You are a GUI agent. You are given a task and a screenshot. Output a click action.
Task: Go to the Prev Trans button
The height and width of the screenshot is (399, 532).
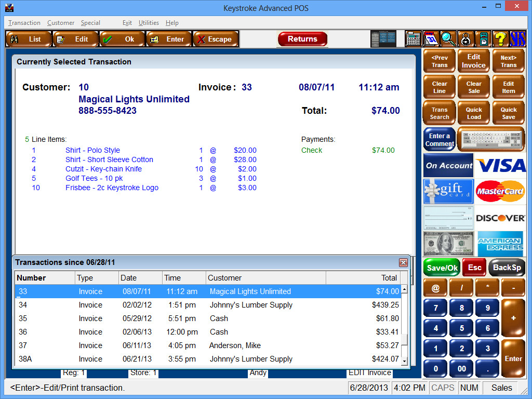coord(440,61)
